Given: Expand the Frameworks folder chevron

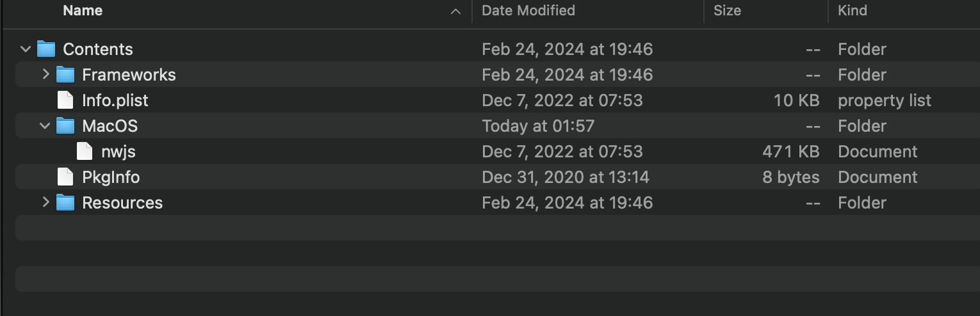Looking at the screenshot, I should (x=45, y=75).
